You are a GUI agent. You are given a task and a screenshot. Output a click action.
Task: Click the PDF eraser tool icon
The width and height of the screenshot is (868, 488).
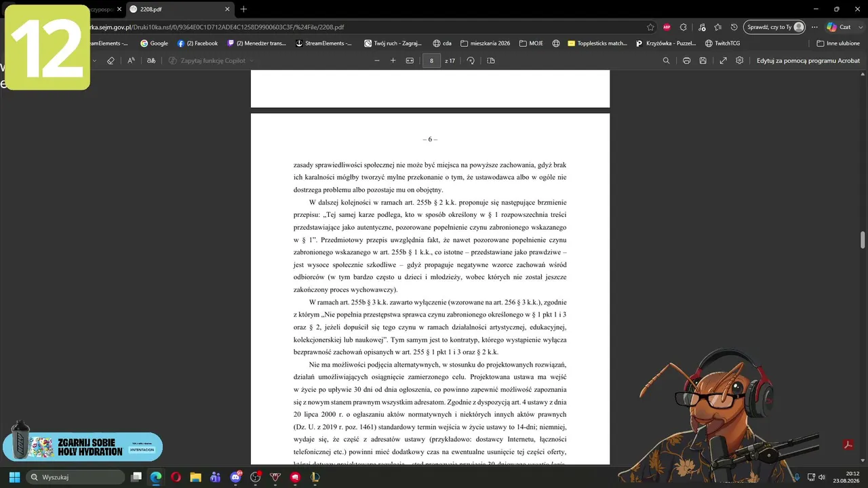click(111, 60)
